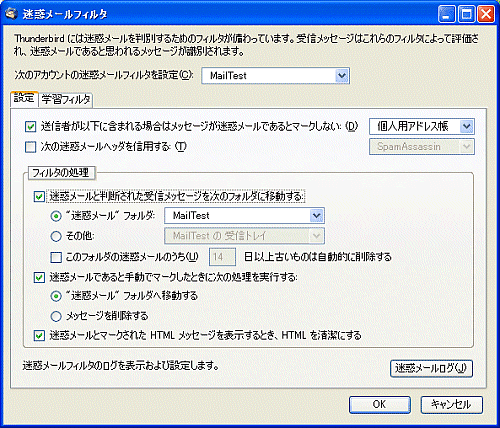
Task: Maximize the junk mail filter dialog
Action: [466, 15]
